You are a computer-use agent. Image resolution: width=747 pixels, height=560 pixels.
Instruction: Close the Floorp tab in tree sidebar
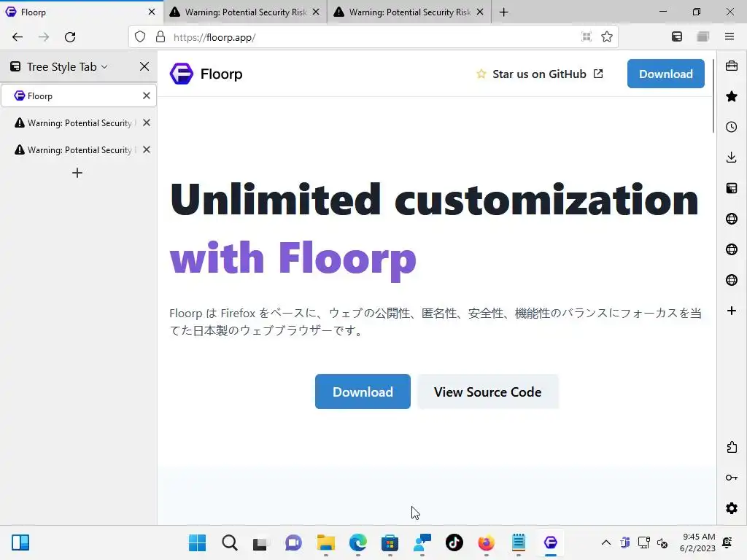(146, 96)
